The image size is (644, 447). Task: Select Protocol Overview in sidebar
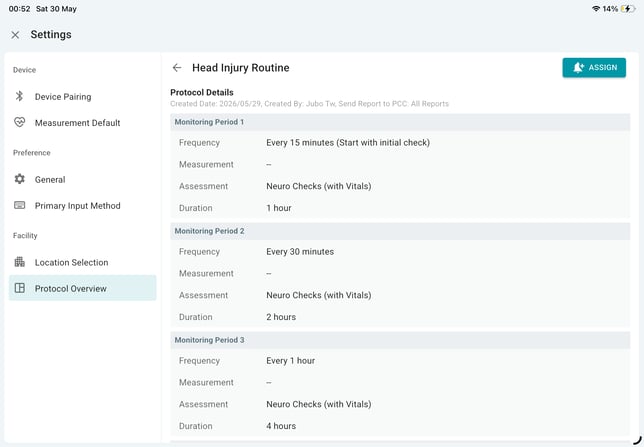tap(83, 288)
